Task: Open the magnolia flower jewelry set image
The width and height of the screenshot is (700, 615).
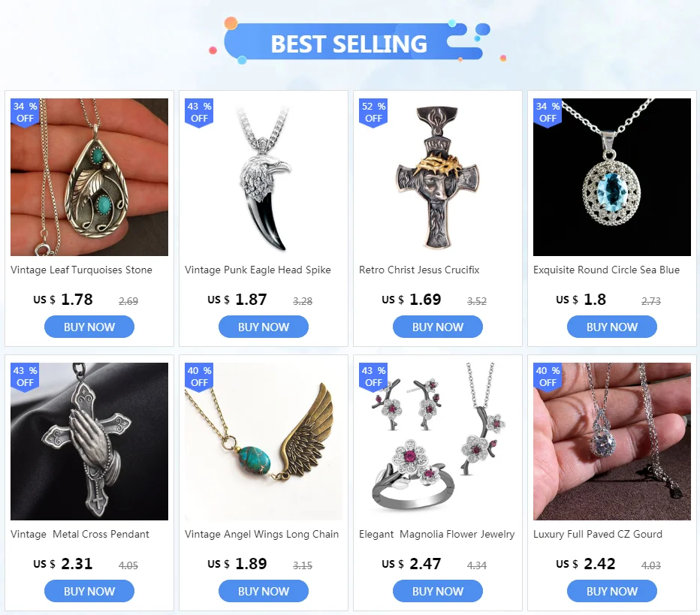Action: tap(437, 442)
